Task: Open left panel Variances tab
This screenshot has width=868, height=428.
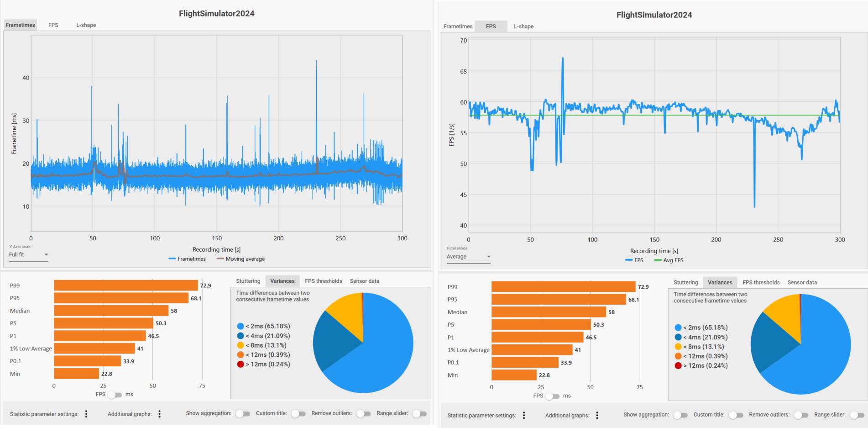Action: pos(282,281)
